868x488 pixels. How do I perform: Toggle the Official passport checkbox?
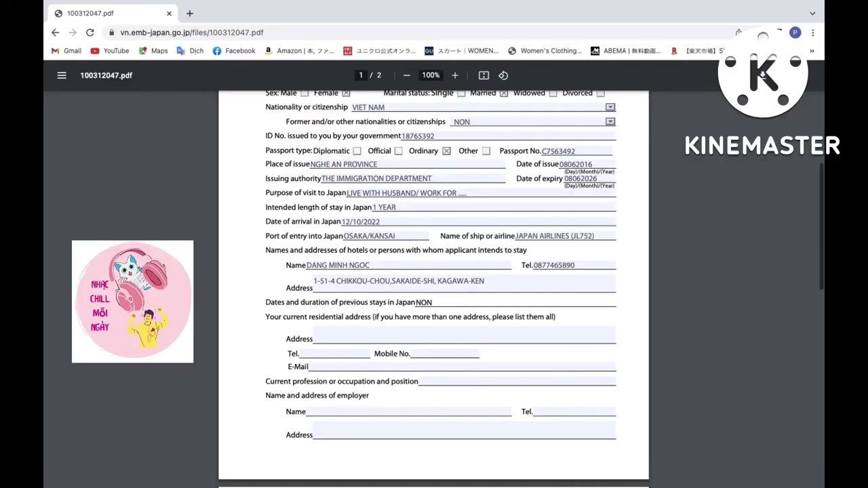399,151
